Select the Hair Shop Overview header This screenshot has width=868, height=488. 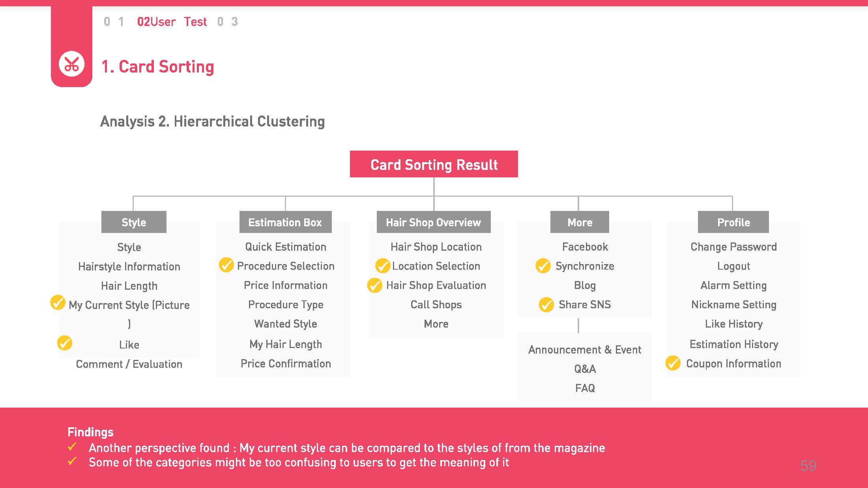pos(433,222)
